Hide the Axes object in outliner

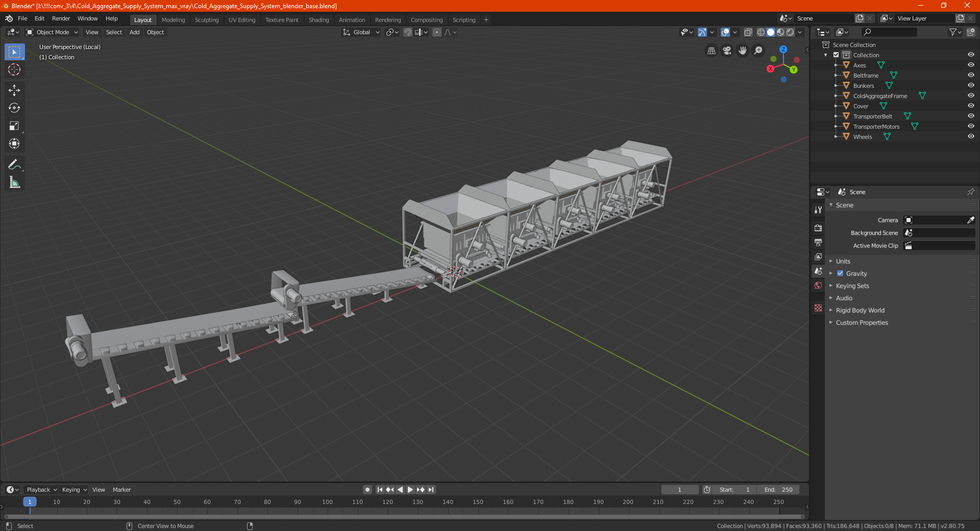[x=971, y=65]
